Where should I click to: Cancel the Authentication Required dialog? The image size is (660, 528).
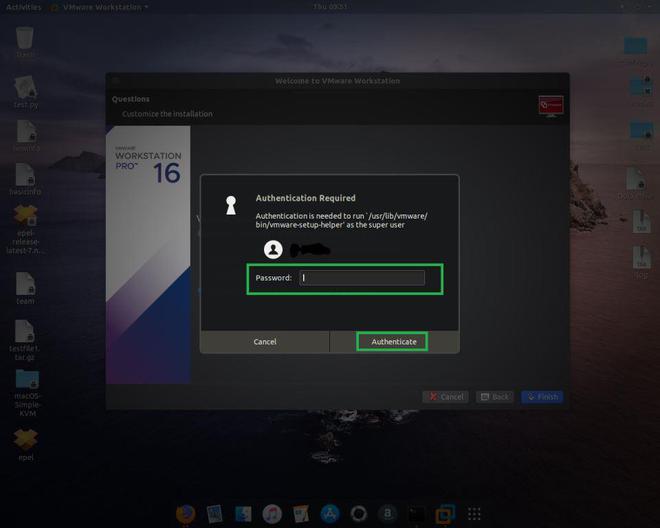pos(265,341)
